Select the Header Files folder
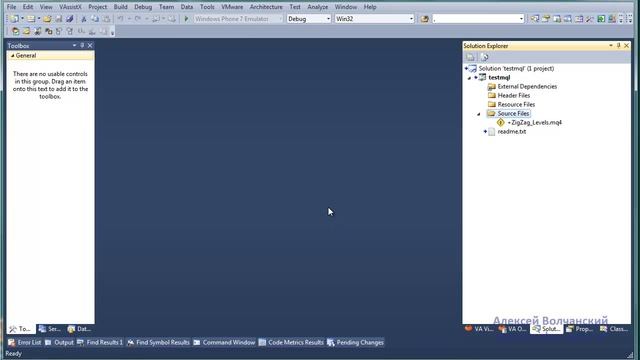Image resolution: width=640 pixels, height=360 pixels. point(513,96)
